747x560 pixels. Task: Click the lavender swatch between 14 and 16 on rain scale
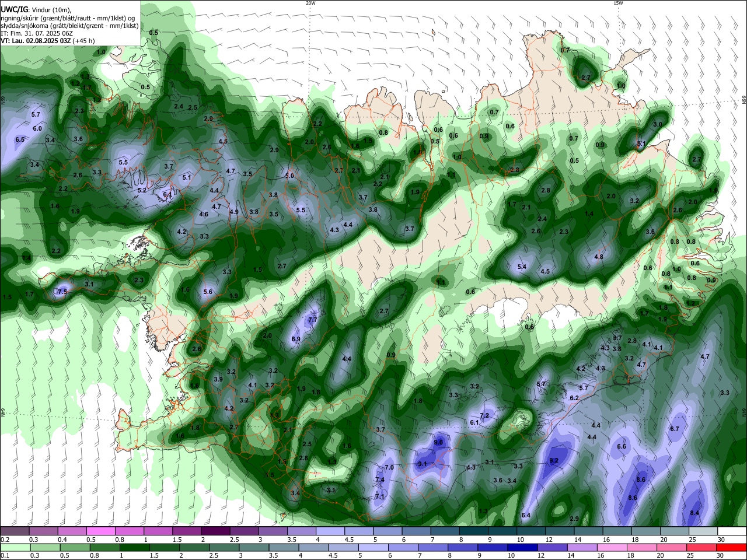(x=582, y=547)
